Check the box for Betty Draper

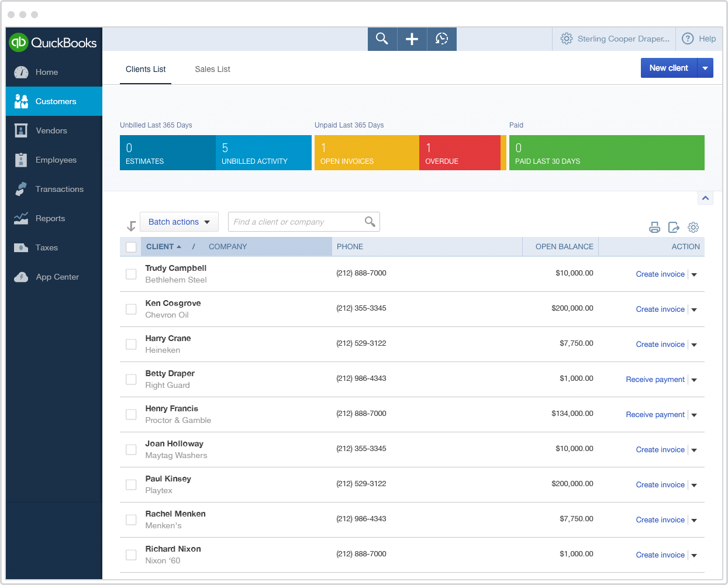131,379
